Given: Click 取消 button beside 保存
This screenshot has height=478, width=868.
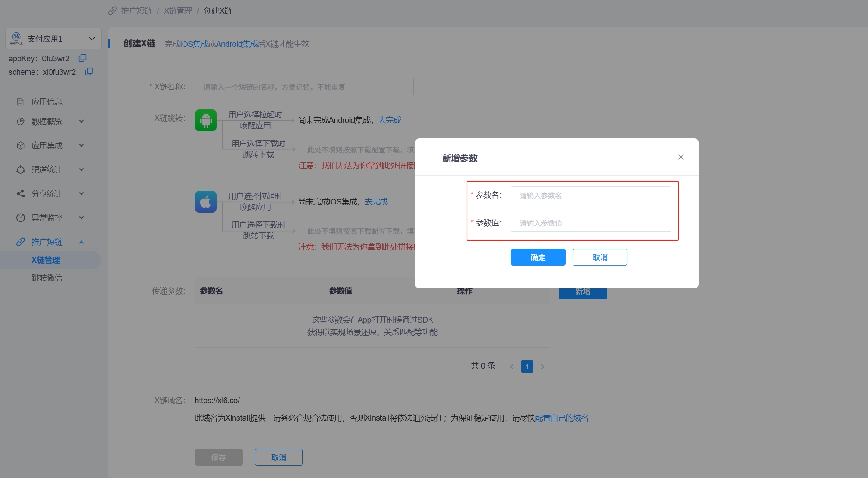Looking at the screenshot, I should 279,457.
